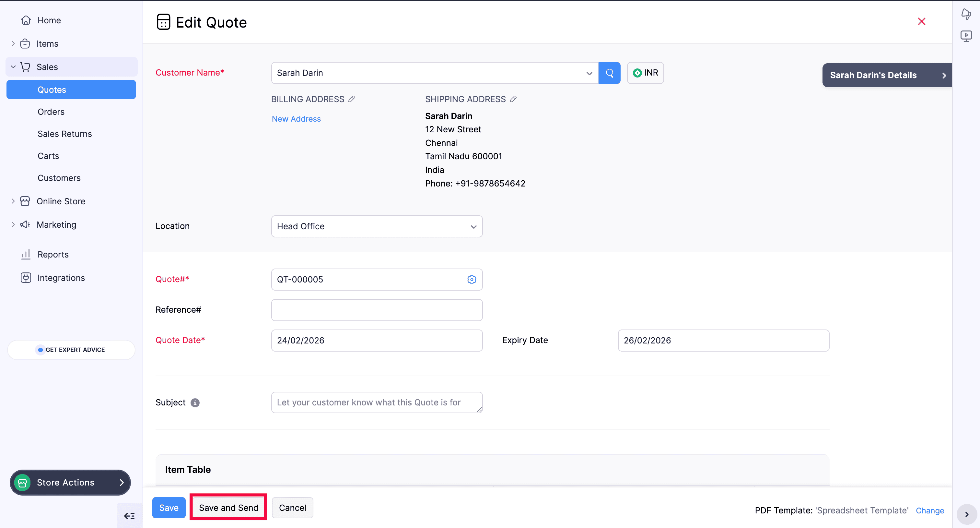This screenshot has width=980, height=528.
Task: Edit shipping address pencil icon
Action: (513, 99)
